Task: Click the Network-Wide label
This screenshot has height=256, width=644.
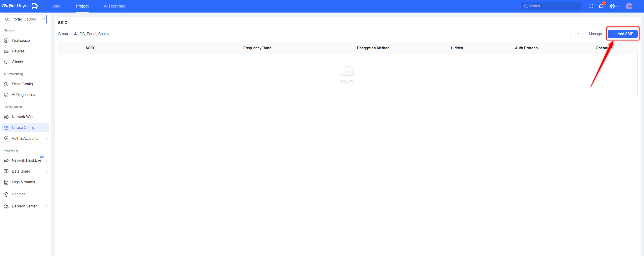Action: pos(23,117)
